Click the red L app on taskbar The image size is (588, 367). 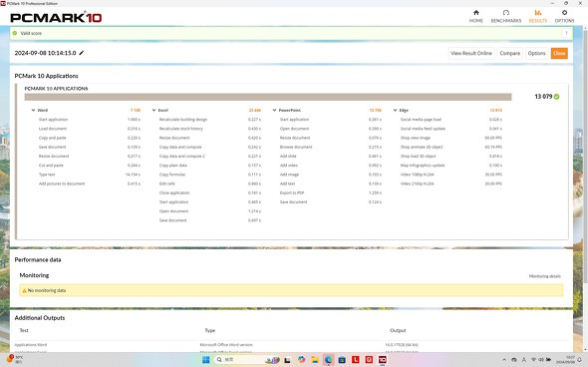click(x=355, y=360)
